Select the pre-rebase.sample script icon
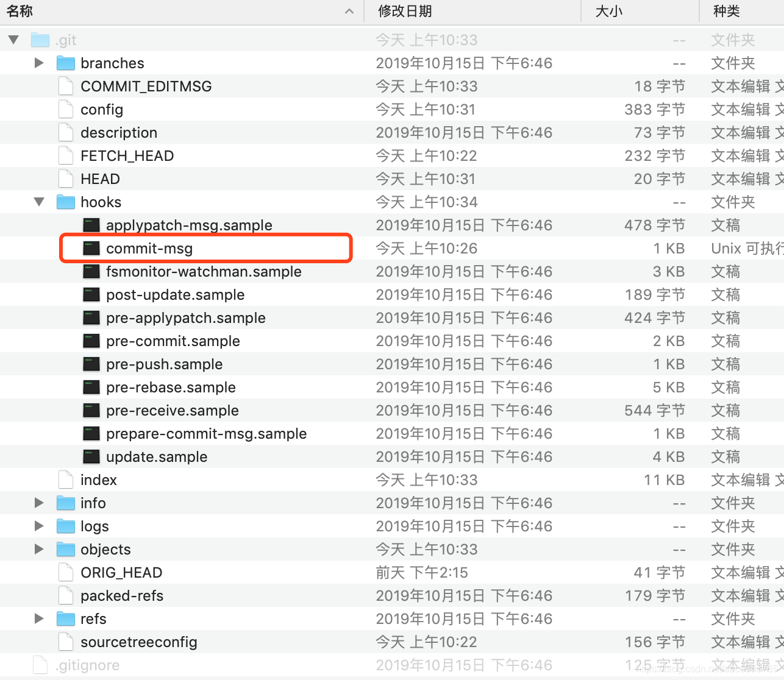784x680 pixels. (91, 387)
